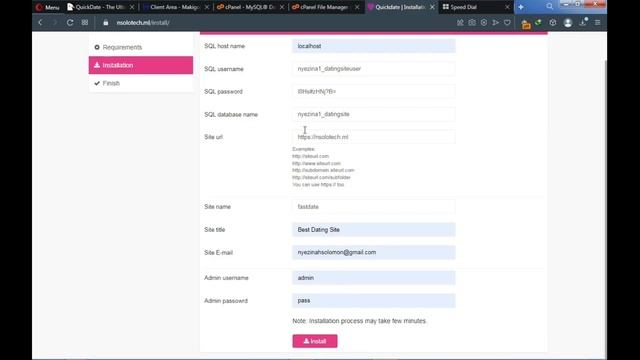The image size is (640, 360).
Task: Click the 'SQL host name' label
Action: pos(224,46)
